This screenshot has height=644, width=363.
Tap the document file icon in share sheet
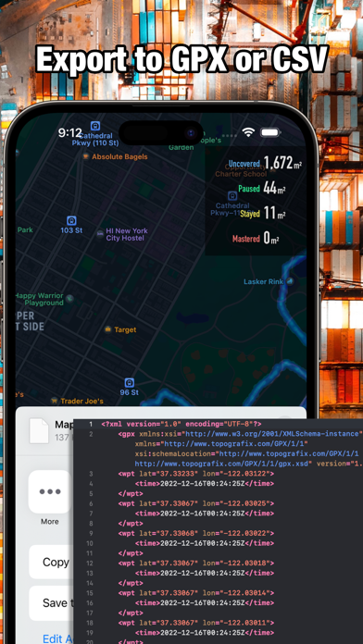pyautogui.click(x=39, y=432)
